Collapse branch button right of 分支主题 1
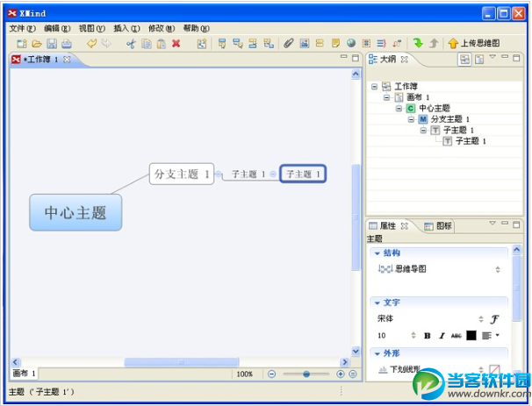 tap(219, 175)
